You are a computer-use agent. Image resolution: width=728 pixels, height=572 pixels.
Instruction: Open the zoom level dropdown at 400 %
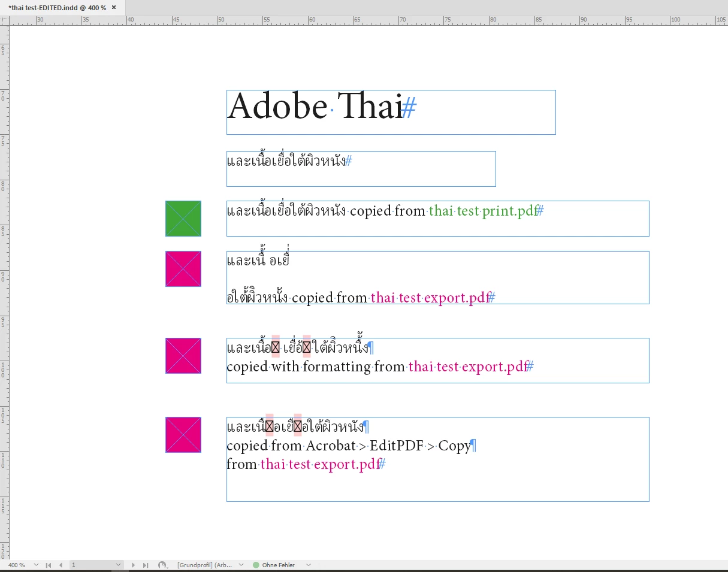click(x=36, y=565)
